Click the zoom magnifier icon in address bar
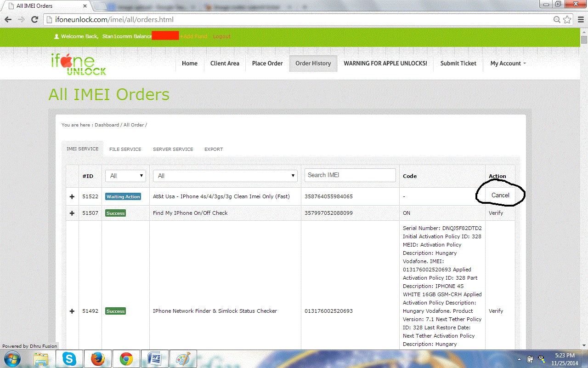The height and width of the screenshot is (368, 588). [x=557, y=20]
